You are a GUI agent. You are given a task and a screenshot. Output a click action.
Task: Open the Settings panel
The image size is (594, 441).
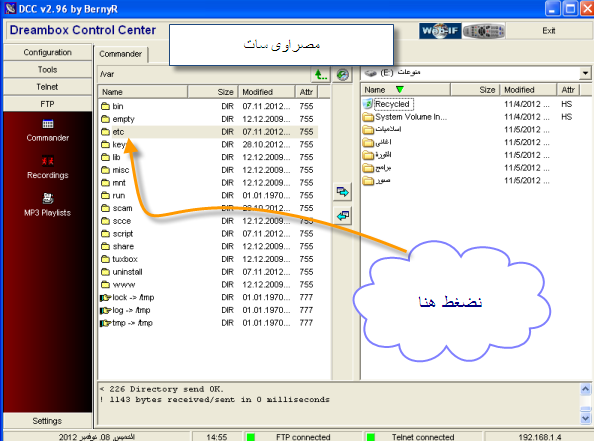[48, 421]
